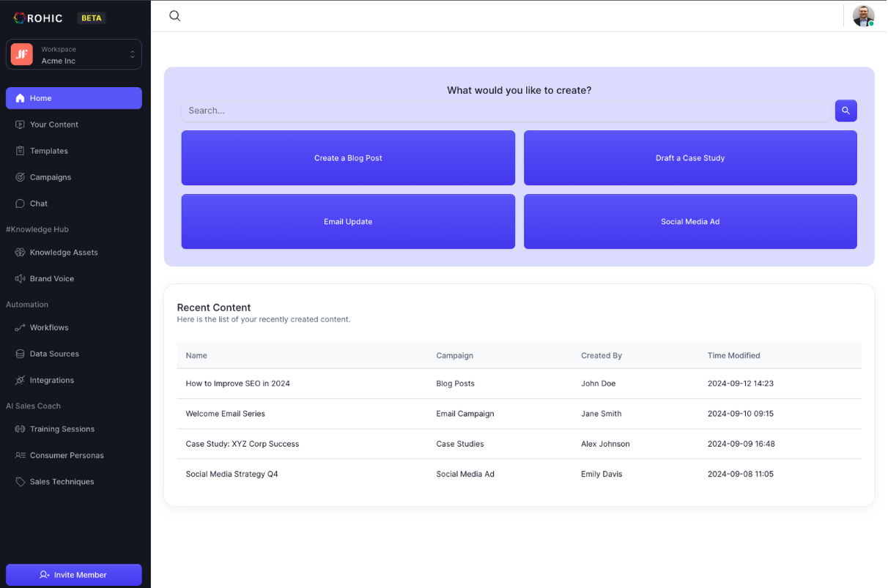Viewport: 888px width, 588px height.
Task: Start a Social Media Ad
Action: click(x=690, y=222)
